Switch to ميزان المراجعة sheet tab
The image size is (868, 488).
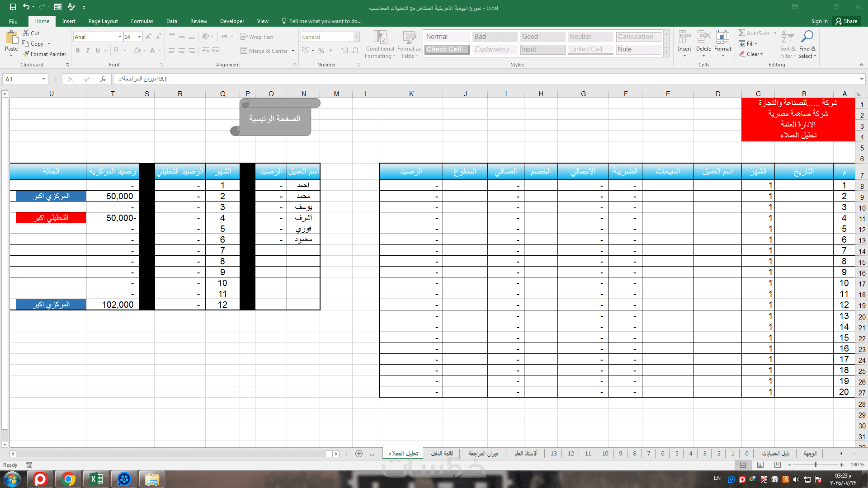tap(483, 453)
